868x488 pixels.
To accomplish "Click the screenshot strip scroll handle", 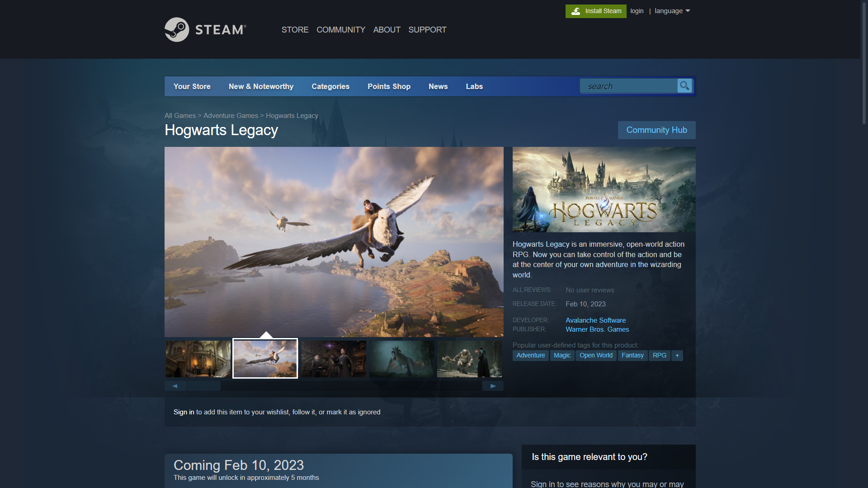I will point(203,386).
